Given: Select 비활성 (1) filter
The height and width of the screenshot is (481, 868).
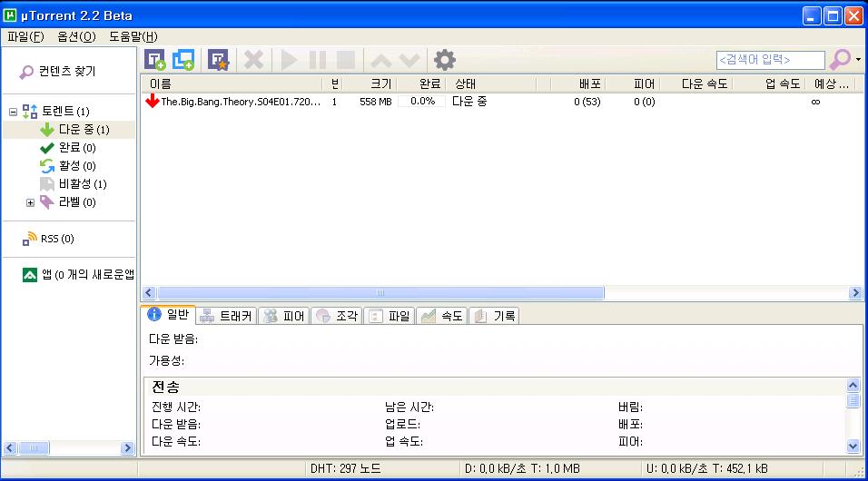Looking at the screenshot, I should (x=74, y=183).
